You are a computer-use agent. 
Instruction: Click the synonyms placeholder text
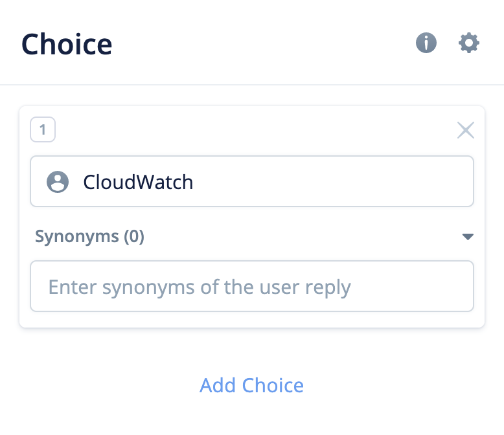(200, 287)
